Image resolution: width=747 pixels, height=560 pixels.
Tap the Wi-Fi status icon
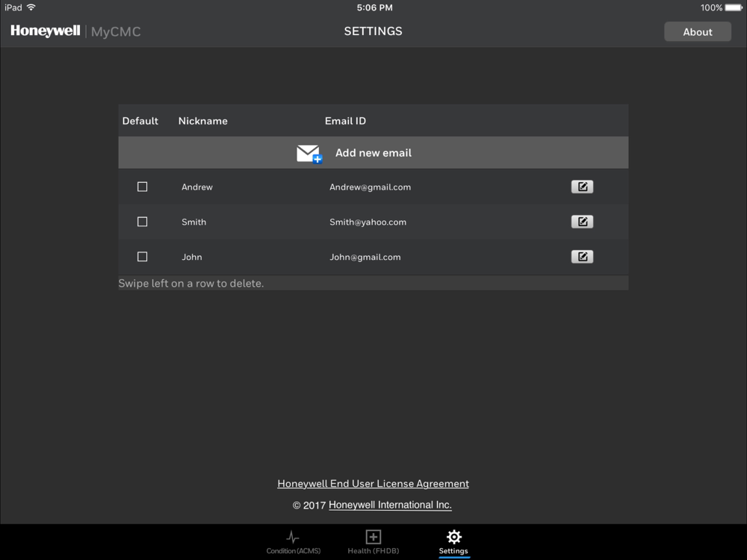pos(31,7)
